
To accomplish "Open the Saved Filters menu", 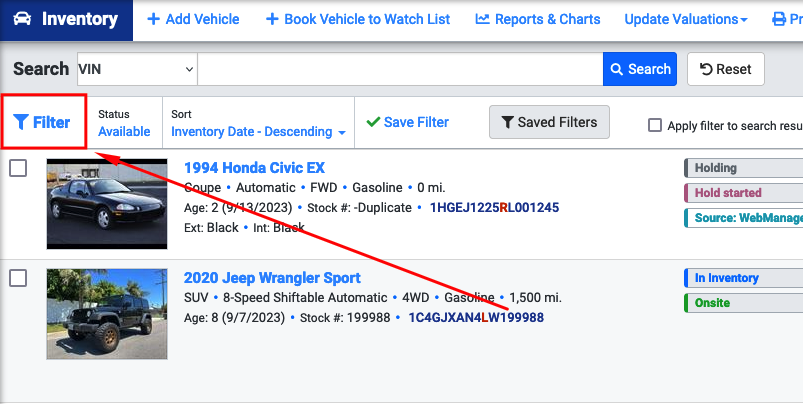I will (550, 122).
